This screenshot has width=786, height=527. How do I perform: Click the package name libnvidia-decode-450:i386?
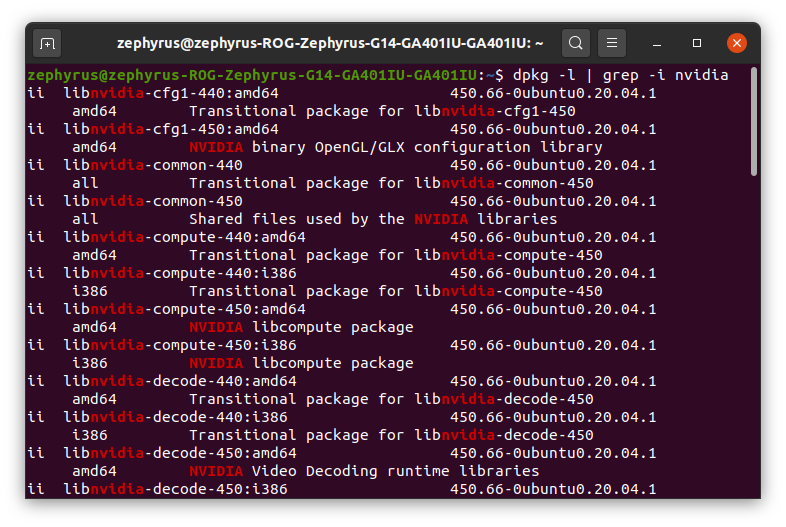tap(175, 489)
